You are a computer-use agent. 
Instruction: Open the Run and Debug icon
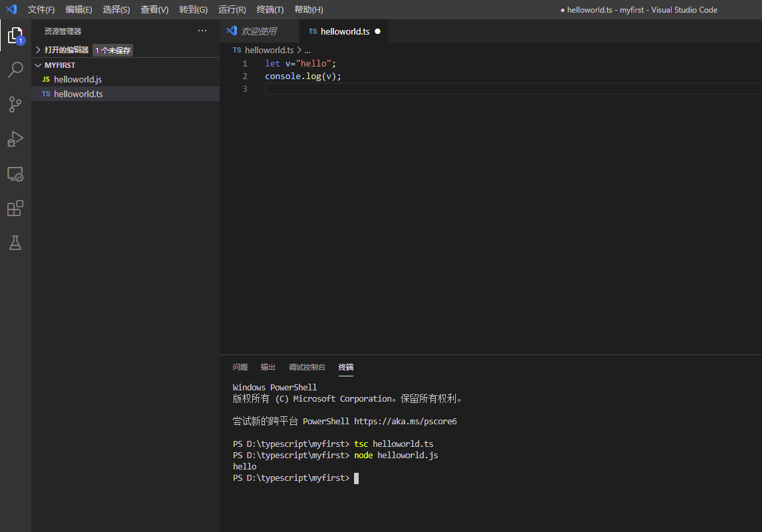tap(15, 139)
